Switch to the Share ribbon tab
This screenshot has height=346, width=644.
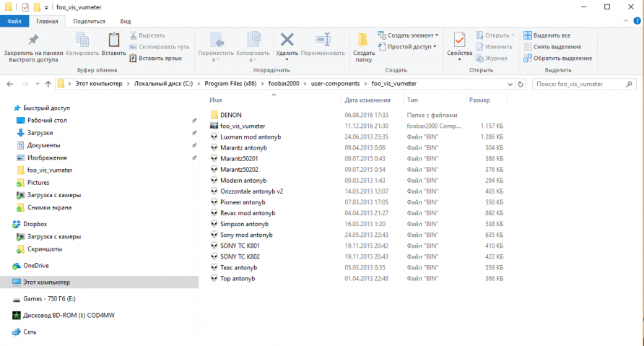(x=89, y=22)
